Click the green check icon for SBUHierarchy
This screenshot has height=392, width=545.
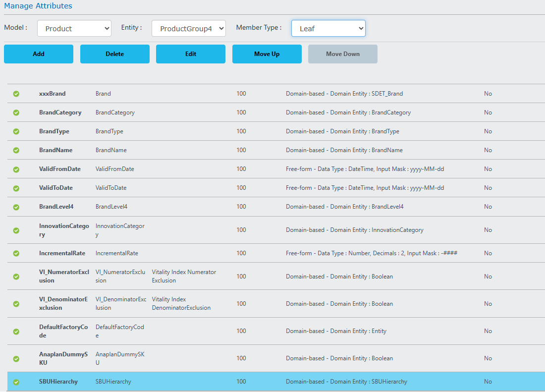click(16, 382)
